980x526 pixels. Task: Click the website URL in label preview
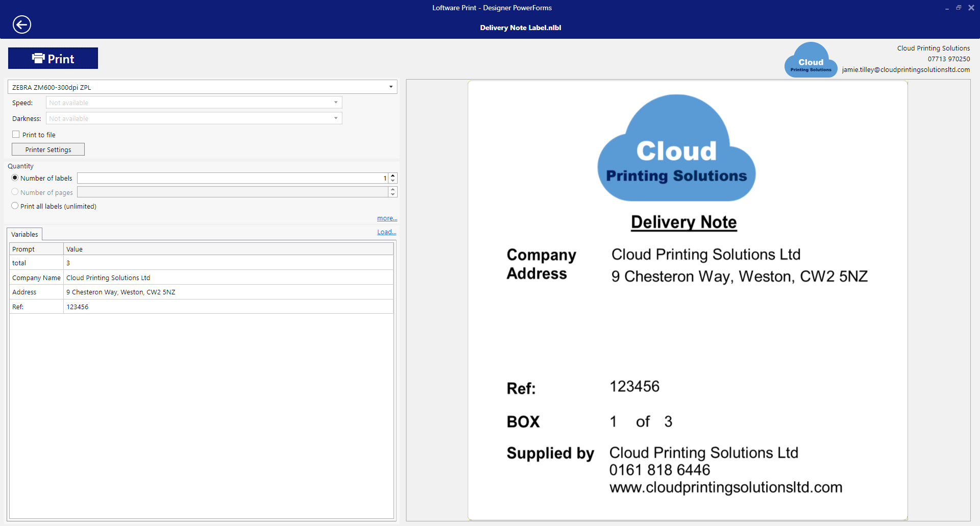(x=725, y=487)
